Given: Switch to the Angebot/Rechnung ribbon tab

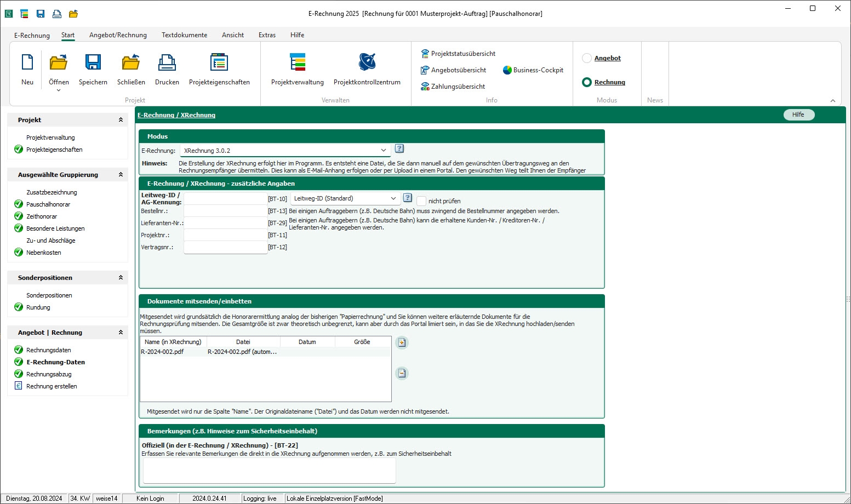Looking at the screenshot, I should point(118,35).
